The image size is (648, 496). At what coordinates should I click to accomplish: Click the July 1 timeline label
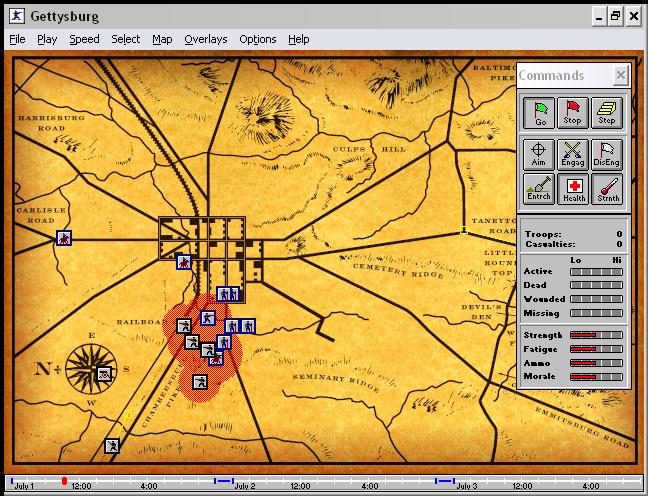(x=24, y=486)
